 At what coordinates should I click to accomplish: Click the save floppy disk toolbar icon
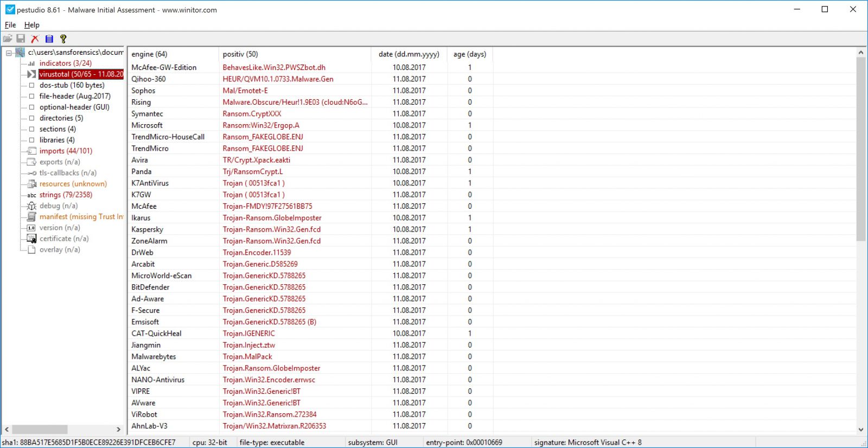[21, 39]
